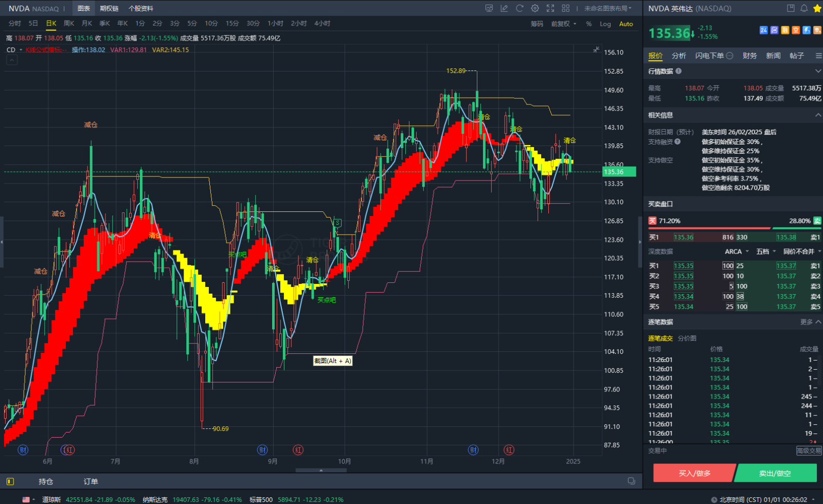The width and height of the screenshot is (823, 504).
Task: Click the help icon beside 支持融资
Action: [677, 141]
